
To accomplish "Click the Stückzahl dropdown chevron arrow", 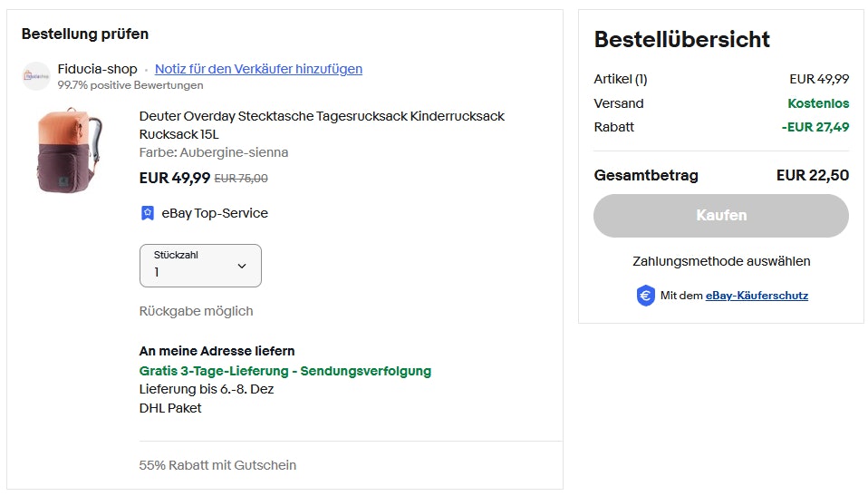I will (x=241, y=266).
